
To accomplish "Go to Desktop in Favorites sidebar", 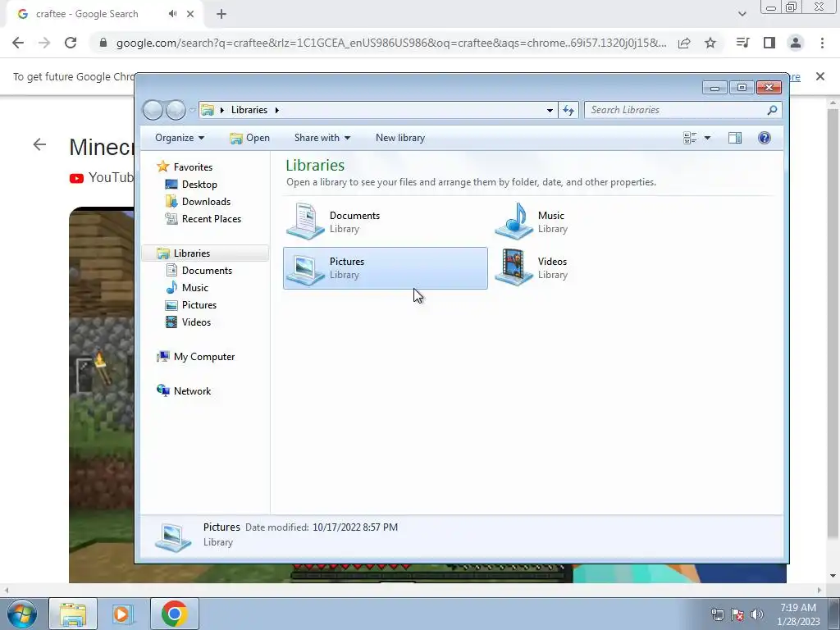I will [x=199, y=185].
